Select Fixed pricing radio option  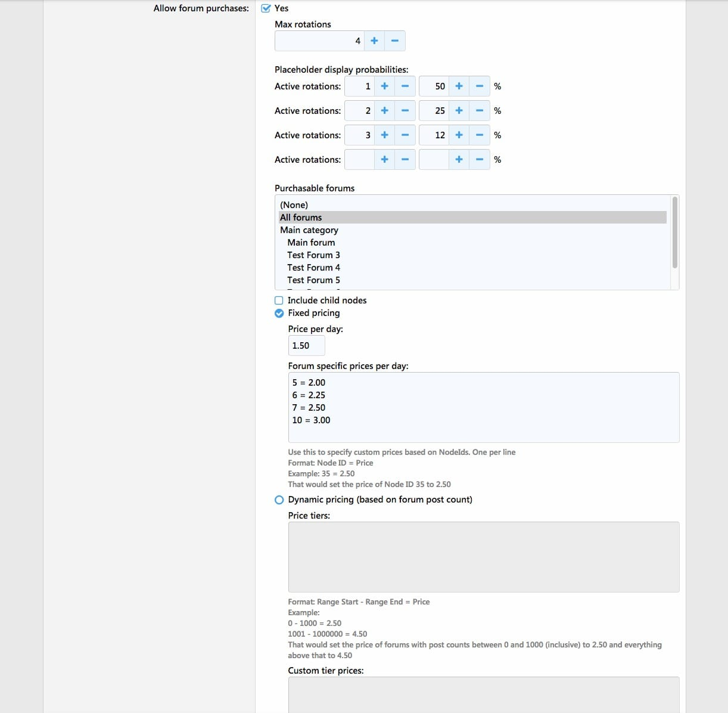(279, 314)
